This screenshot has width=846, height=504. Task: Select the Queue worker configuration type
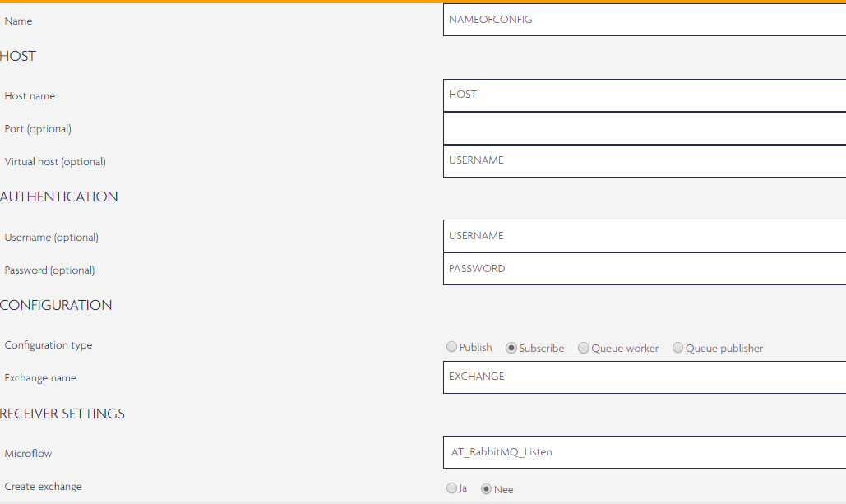(583, 348)
